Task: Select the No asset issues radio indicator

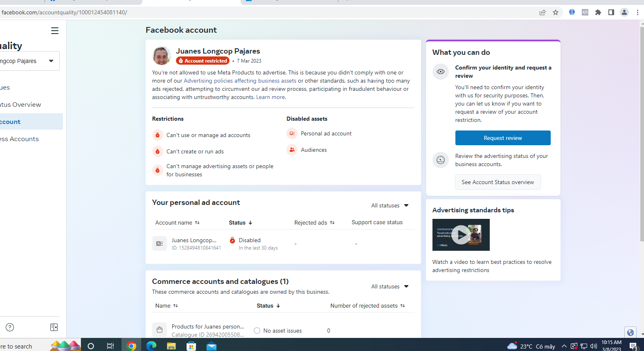Action: click(x=257, y=331)
